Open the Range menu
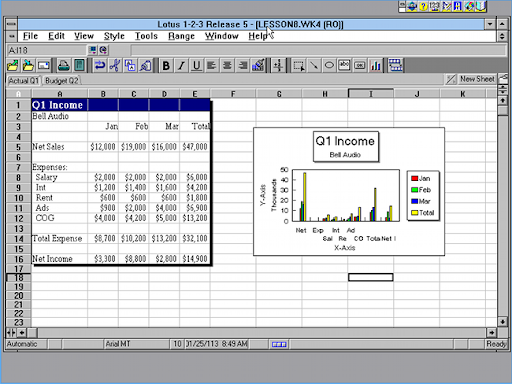The height and width of the screenshot is (384, 512). coord(181,36)
